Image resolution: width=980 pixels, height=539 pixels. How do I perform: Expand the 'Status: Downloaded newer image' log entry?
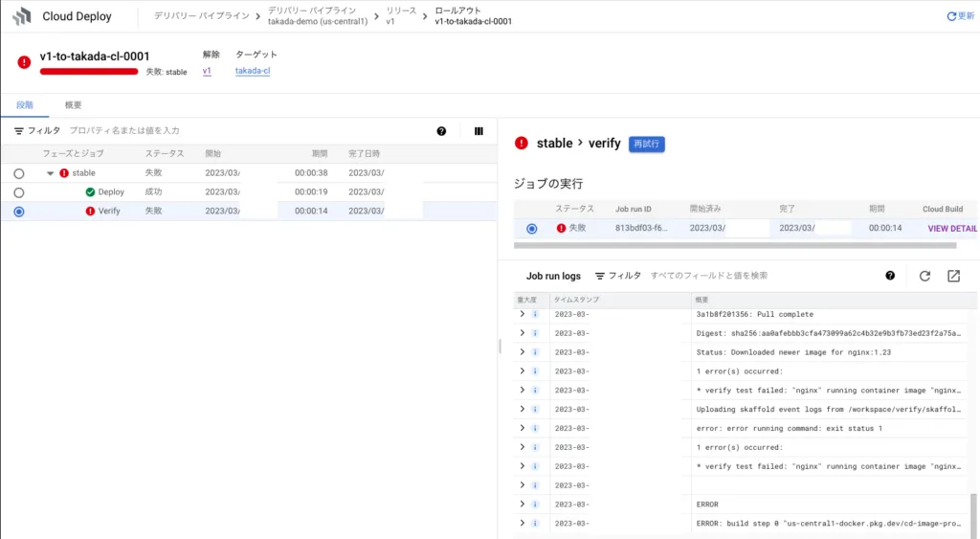522,352
